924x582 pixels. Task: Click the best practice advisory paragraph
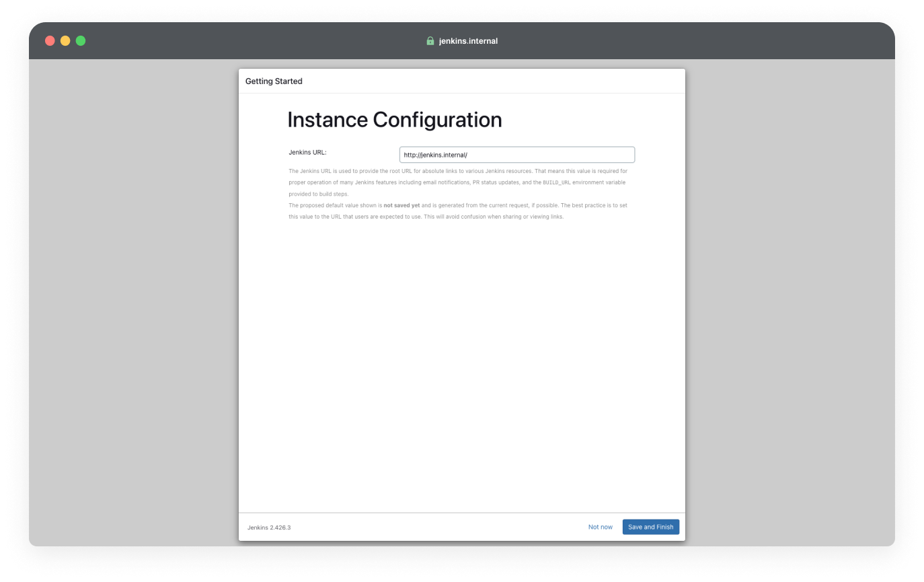(457, 211)
